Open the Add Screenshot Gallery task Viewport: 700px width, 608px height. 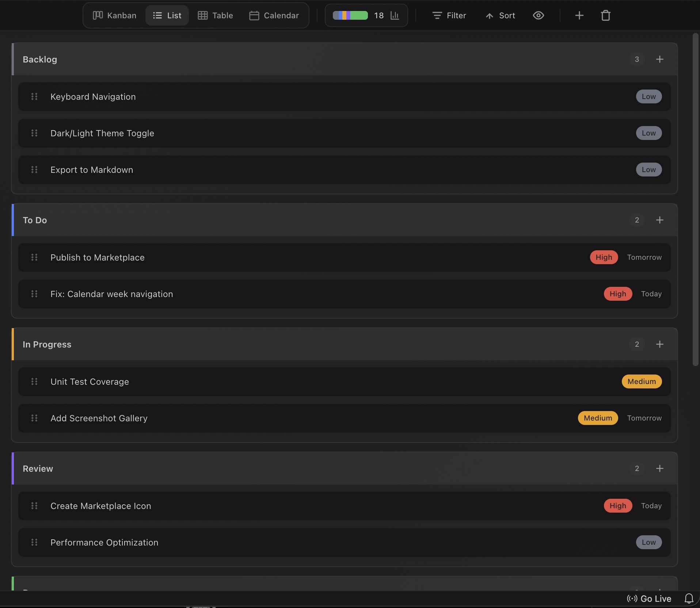pos(99,418)
